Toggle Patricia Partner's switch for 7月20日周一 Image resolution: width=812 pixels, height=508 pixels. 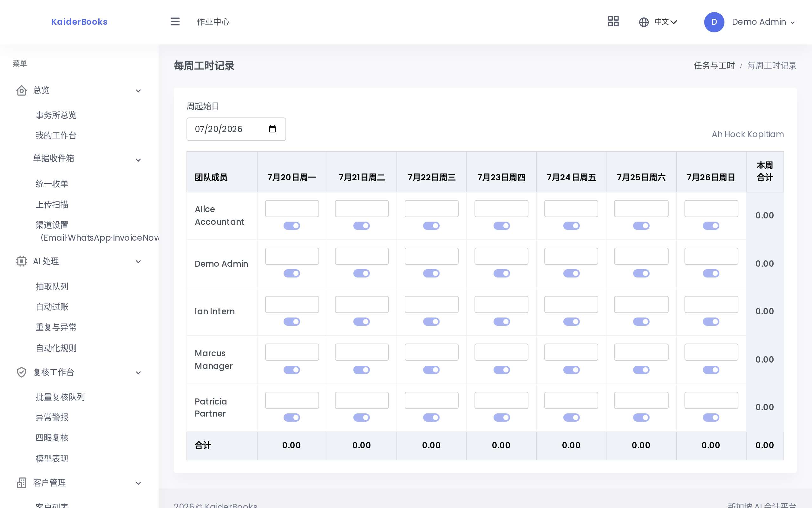291,418
